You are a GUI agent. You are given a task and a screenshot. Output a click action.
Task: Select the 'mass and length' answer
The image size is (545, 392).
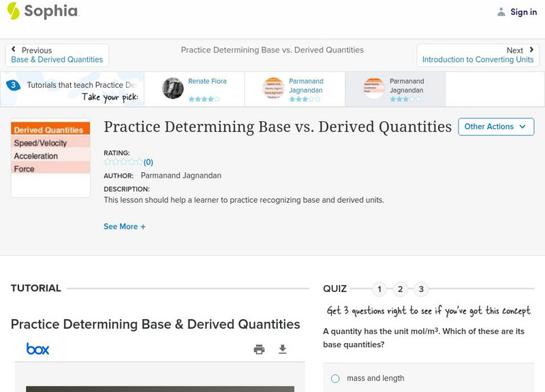(335, 378)
